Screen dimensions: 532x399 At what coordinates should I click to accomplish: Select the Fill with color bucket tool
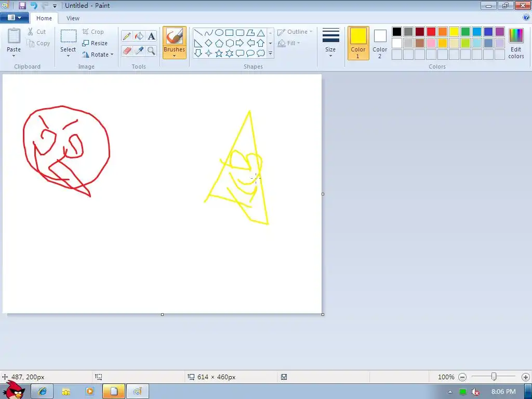coord(139,36)
